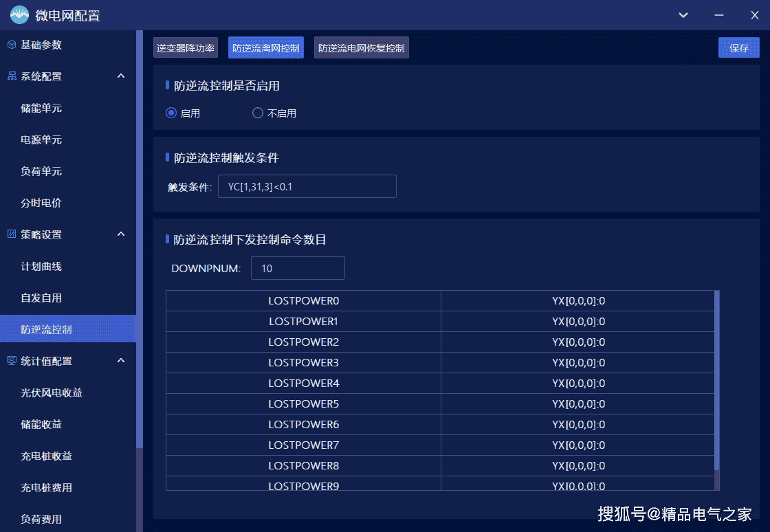This screenshot has width=770, height=532.
Task: Switch to the 防逆流电网恢复控制 tab
Action: coord(361,48)
